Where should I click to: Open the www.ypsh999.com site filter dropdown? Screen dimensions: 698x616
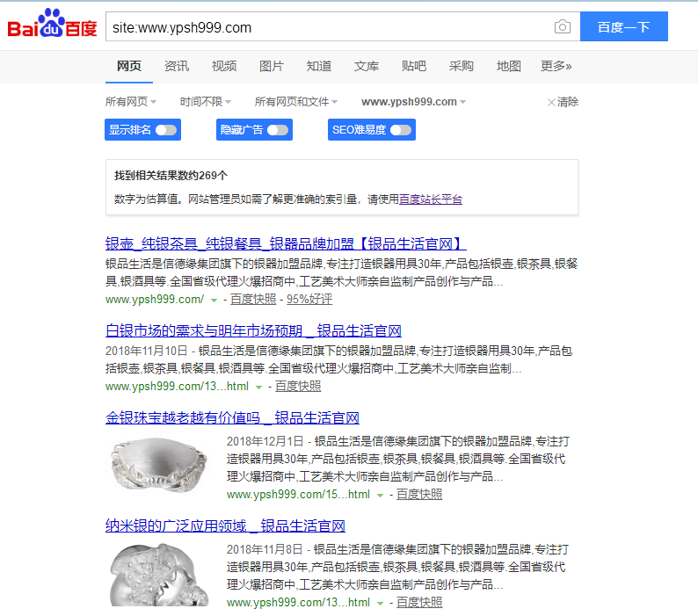413,102
